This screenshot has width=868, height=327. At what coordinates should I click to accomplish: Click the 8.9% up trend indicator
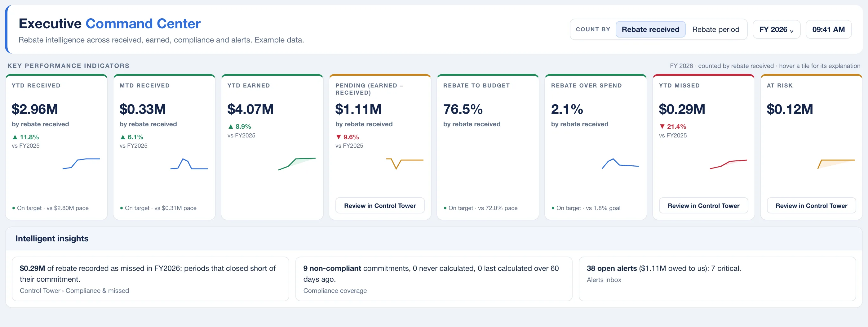(239, 126)
